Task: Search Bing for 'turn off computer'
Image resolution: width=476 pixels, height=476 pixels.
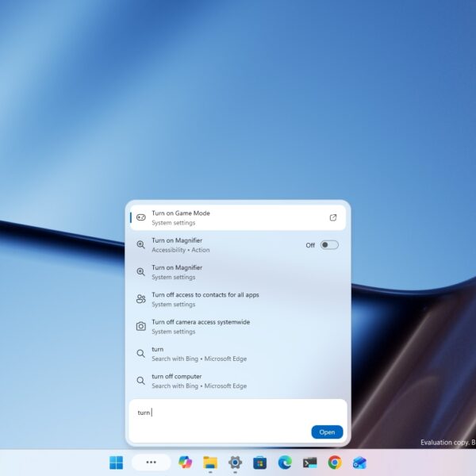Action: (238, 381)
